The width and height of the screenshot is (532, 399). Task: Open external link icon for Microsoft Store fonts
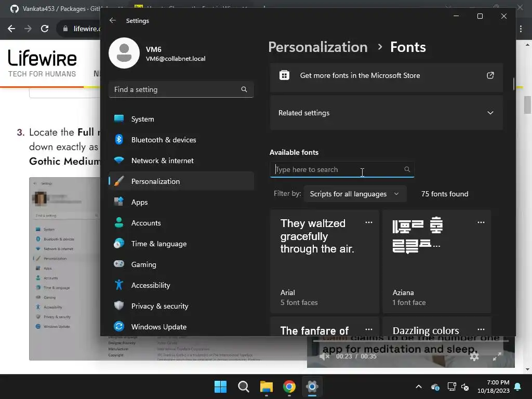click(x=490, y=75)
